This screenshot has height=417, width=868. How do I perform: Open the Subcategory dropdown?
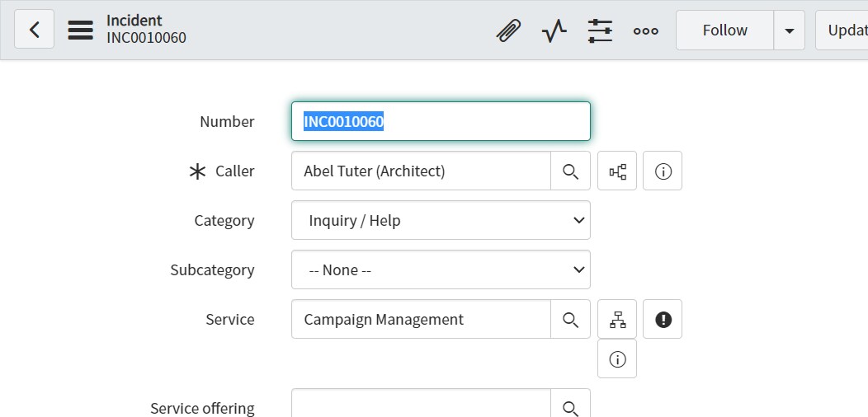441,269
